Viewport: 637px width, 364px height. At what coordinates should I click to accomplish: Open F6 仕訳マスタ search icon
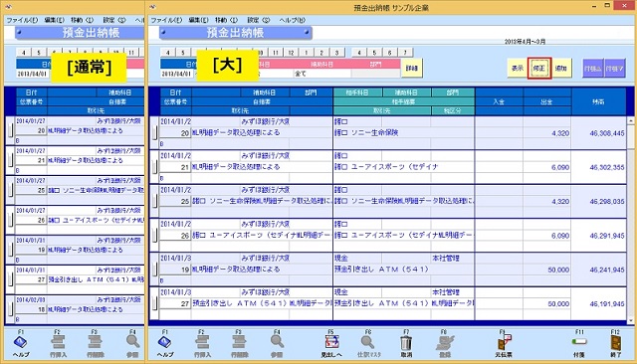(367, 342)
